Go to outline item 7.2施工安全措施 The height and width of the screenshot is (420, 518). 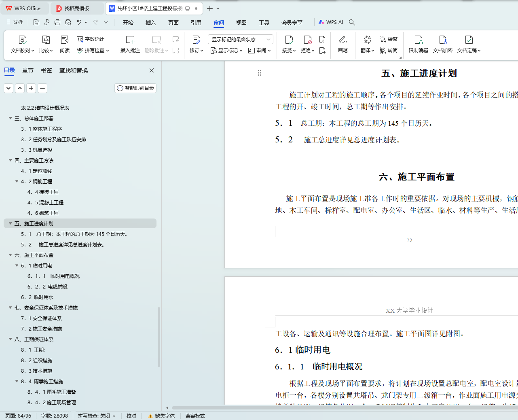pyautogui.click(x=41, y=329)
